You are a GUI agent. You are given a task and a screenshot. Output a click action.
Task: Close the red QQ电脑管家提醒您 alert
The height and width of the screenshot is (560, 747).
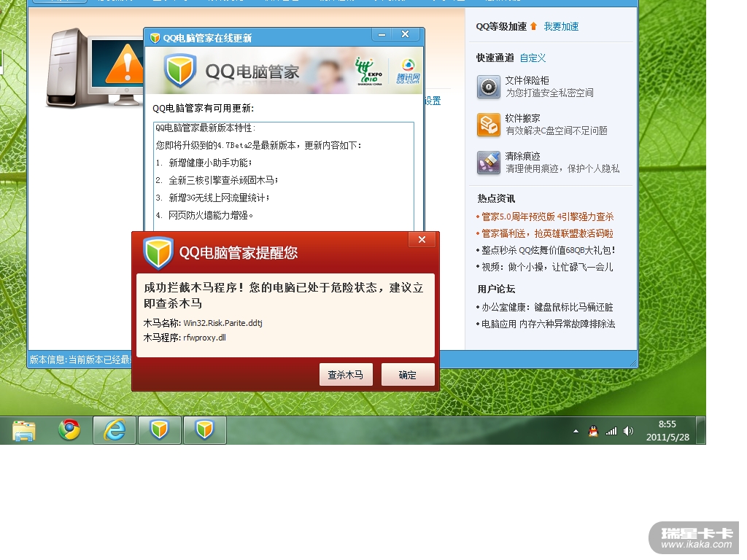click(x=422, y=239)
